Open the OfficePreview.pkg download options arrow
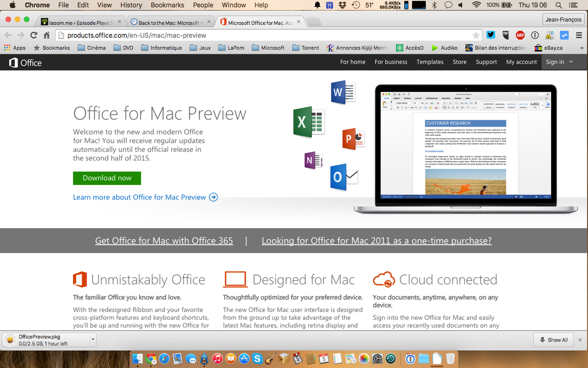 [93, 340]
